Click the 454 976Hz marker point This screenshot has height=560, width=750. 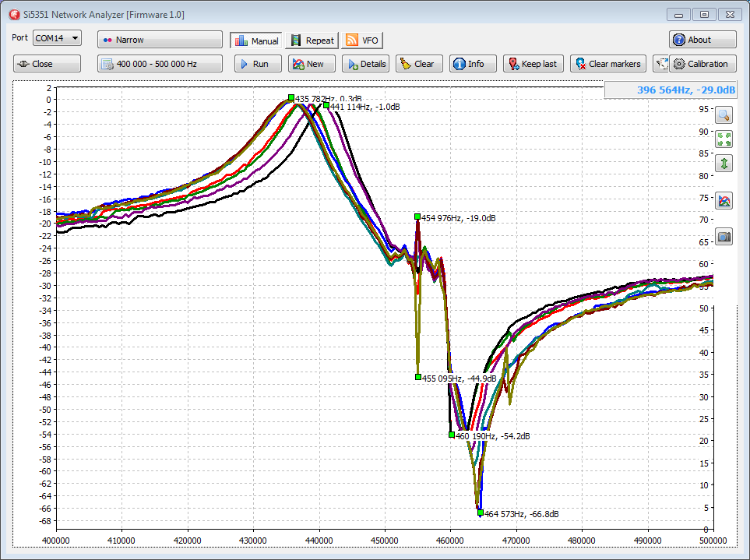417,217
